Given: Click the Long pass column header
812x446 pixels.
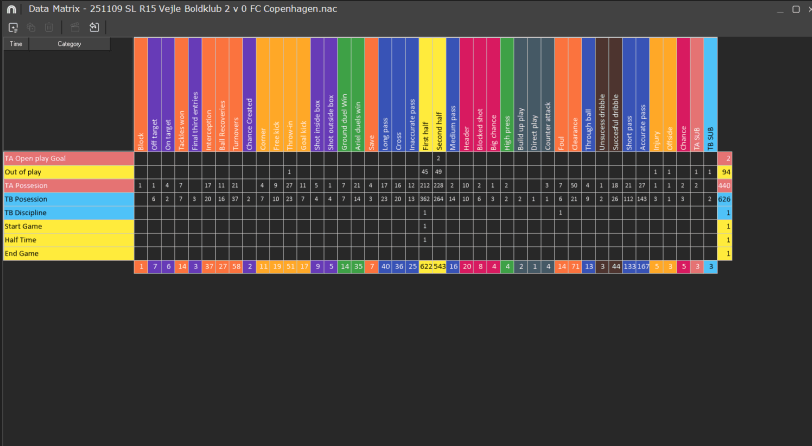Looking at the screenshot, I should coord(385,94).
